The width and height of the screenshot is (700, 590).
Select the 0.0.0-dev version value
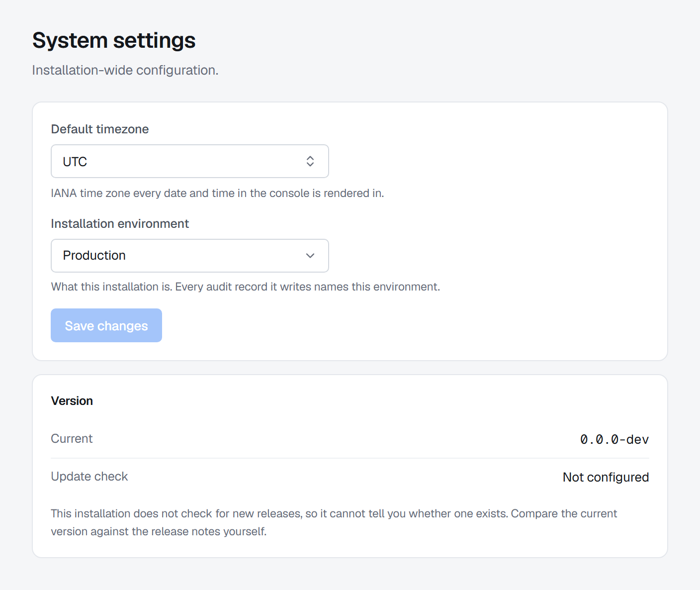614,439
